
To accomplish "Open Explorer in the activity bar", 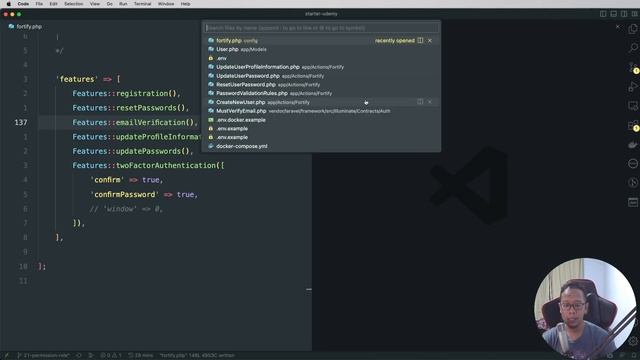I will tap(633, 29).
